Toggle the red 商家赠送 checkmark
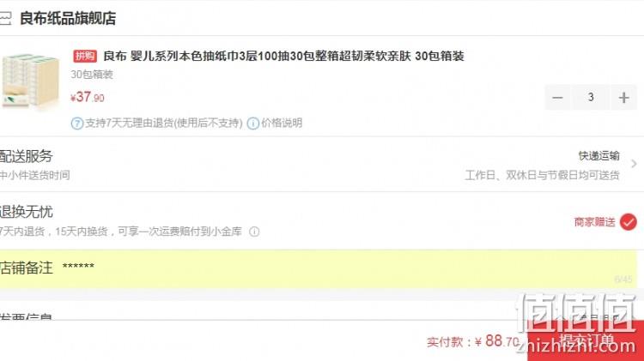 [628, 222]
